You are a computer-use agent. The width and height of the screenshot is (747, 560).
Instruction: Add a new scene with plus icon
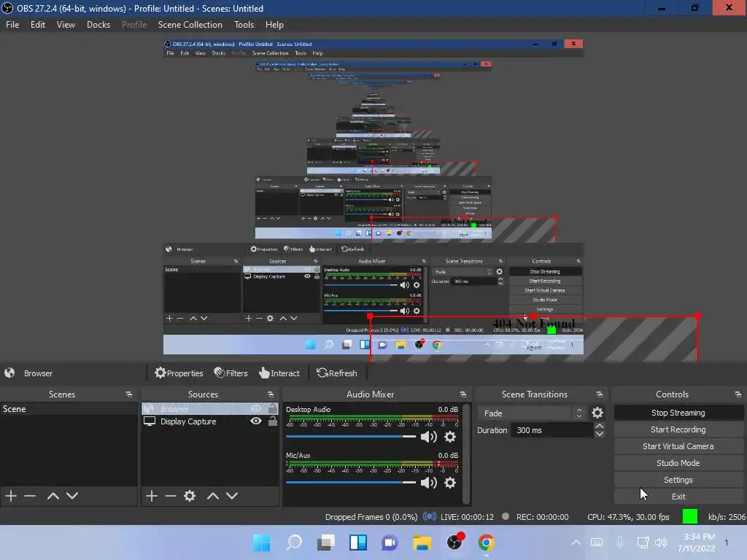11,496
